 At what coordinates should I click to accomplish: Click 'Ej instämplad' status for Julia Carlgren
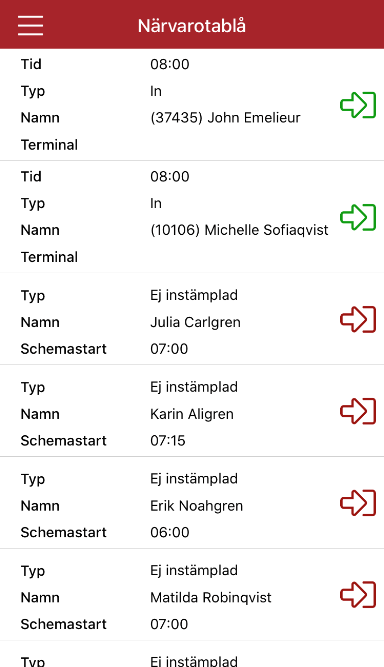click(x=194, y=295)
